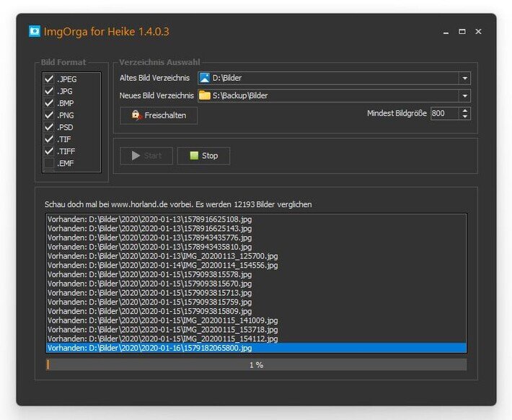Select log row ending 1578943435810.jpg

256,247
